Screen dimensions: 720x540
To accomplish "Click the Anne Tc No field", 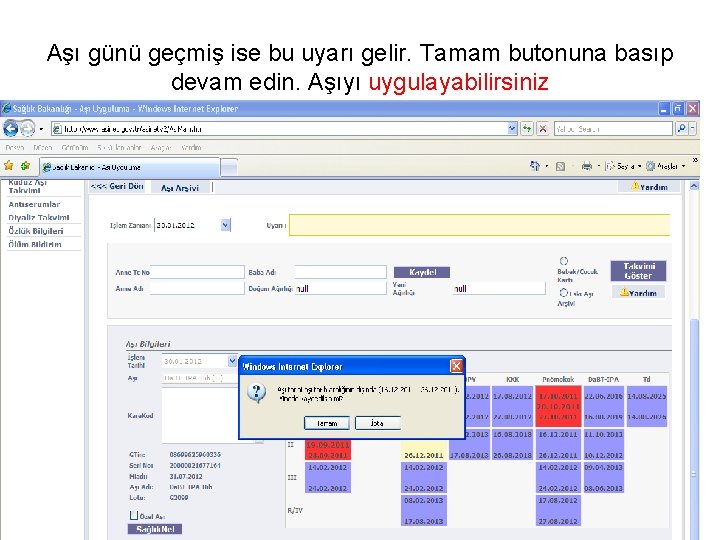I will [197, 272].
